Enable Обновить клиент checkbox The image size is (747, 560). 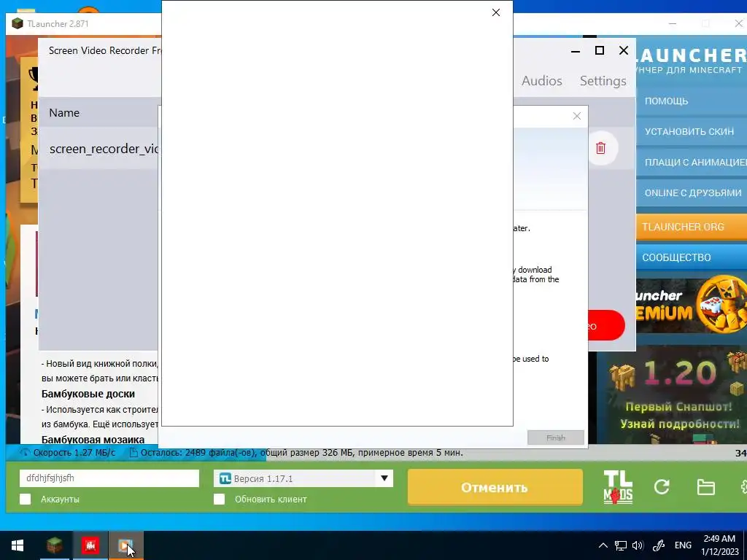219,499
